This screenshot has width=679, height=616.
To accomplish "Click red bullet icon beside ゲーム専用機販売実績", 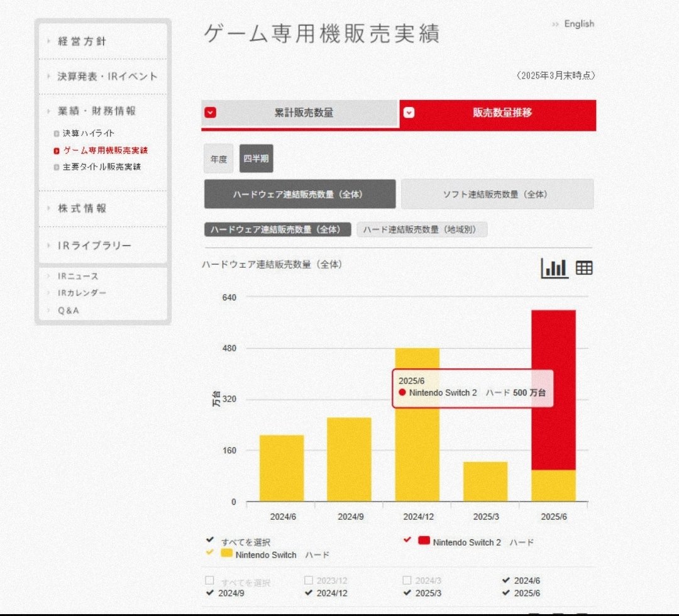I will click(57, 151).
